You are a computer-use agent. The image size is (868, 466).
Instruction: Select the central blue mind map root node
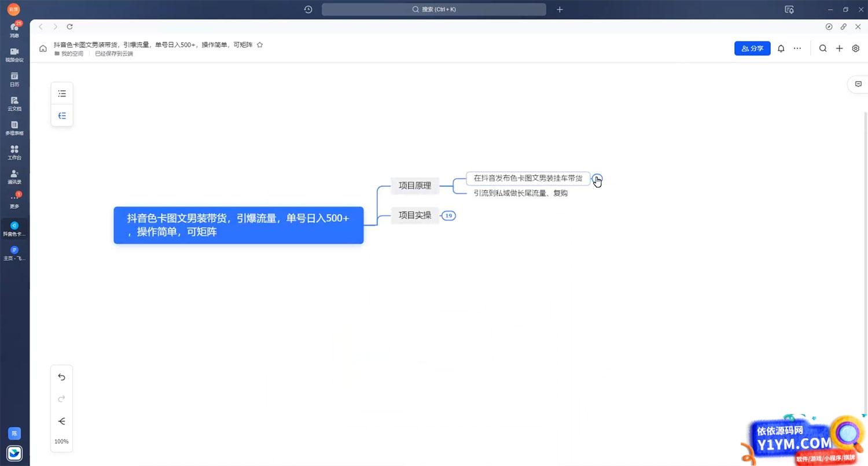click(238, 225)
